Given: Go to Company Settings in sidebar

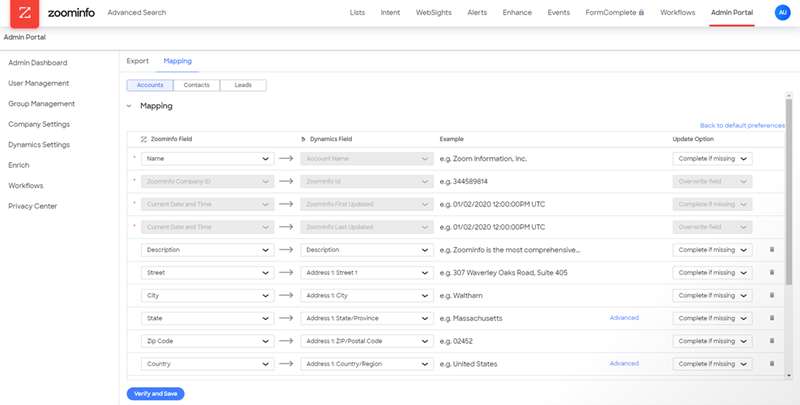Looking at the screenshot, I should click(39, 124).
